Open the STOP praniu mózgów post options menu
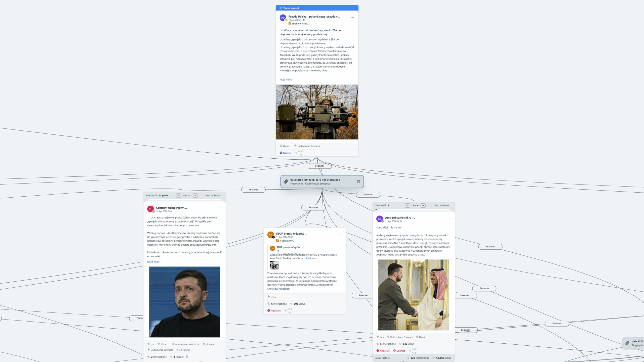The height and width of the screenshot is (362, 644). coord(340,235)
